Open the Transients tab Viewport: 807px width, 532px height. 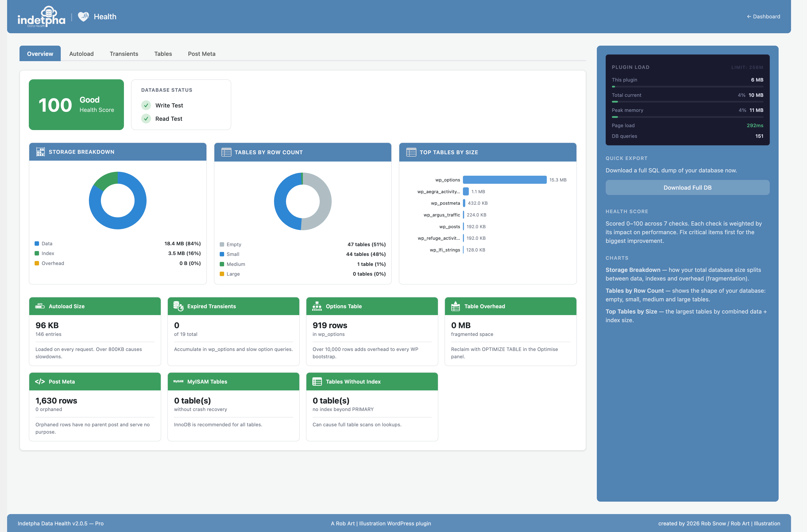coord(124,54)
